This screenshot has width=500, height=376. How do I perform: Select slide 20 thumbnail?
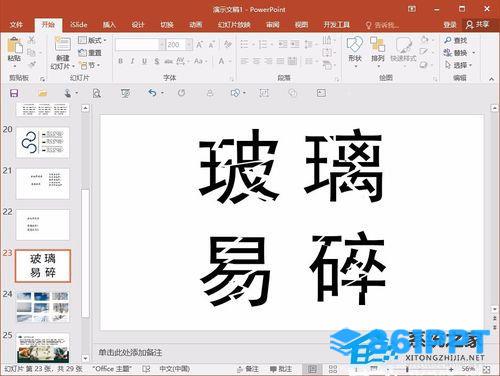[x=43, y=142]
